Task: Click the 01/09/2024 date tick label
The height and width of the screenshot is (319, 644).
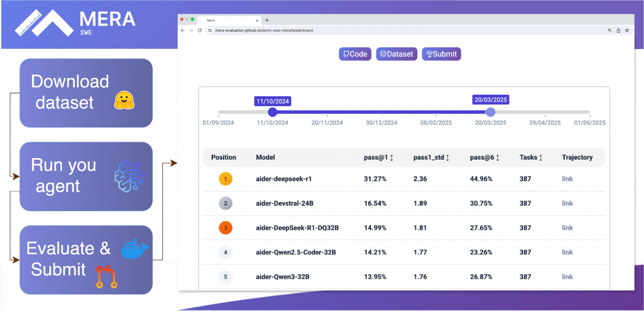Action: (x=218, y=123)
